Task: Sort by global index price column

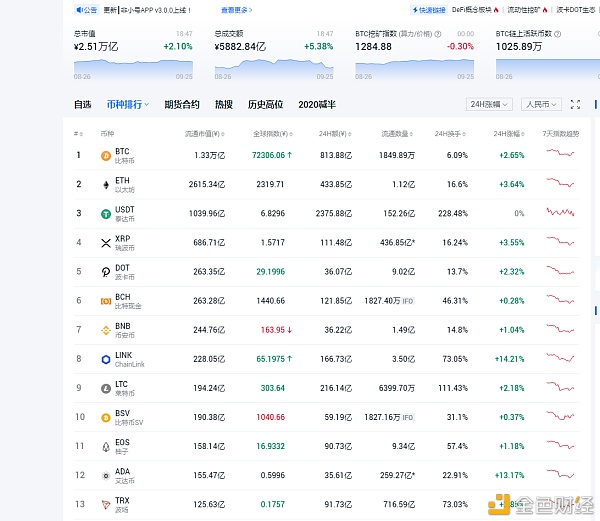Action: (x=273, y=134)
